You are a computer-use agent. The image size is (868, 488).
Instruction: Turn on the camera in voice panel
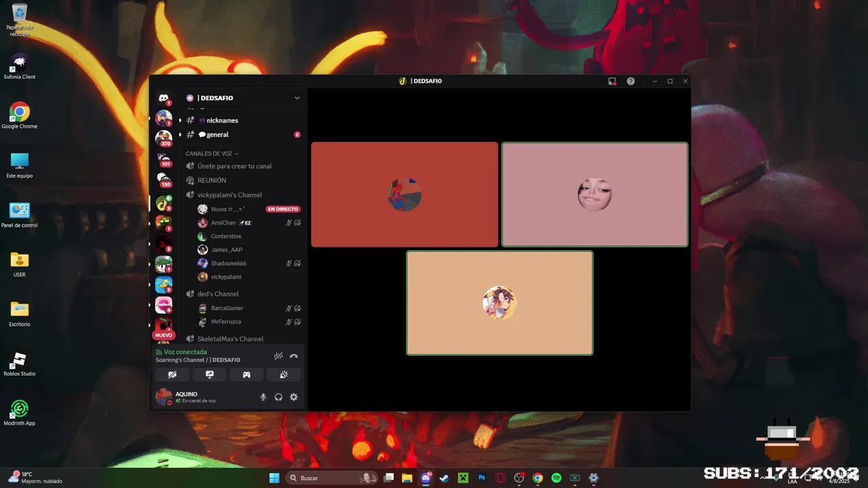click(x=172, y=374)
